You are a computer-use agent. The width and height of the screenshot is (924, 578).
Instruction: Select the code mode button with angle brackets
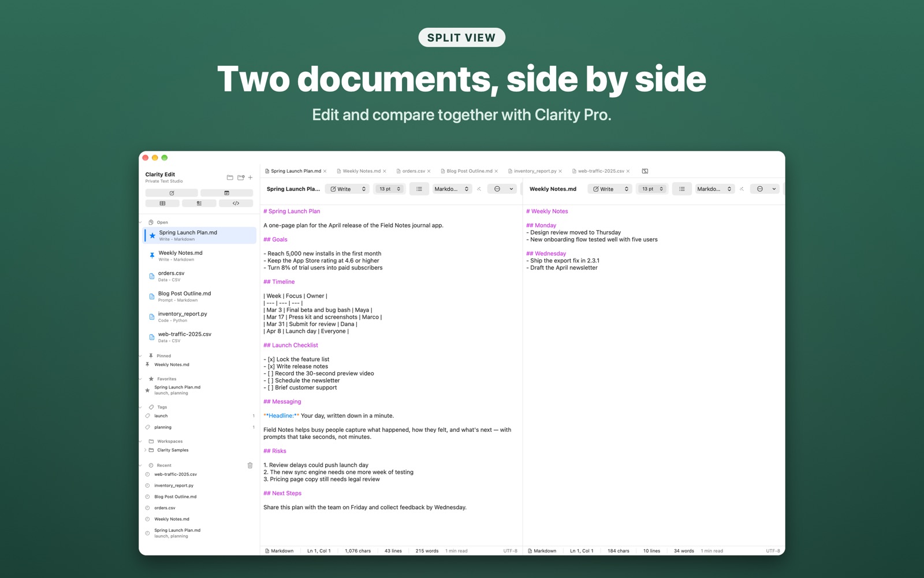pos(236,203)
